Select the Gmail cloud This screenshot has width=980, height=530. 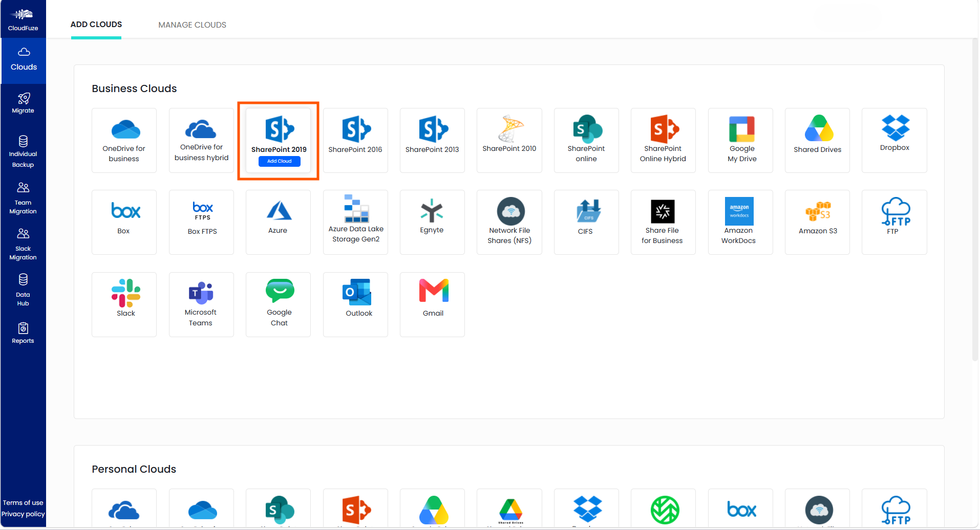click(432, 304)
